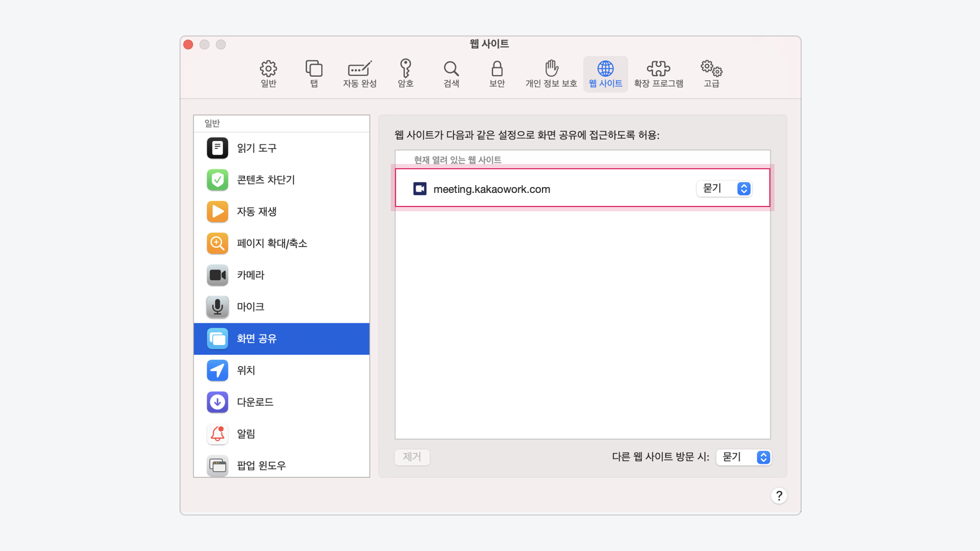Open the Passwords (암호) key icon
Image resolution: width=980 pixels, height=551 pixels.
pyautogui.click(x=405, y=74)
